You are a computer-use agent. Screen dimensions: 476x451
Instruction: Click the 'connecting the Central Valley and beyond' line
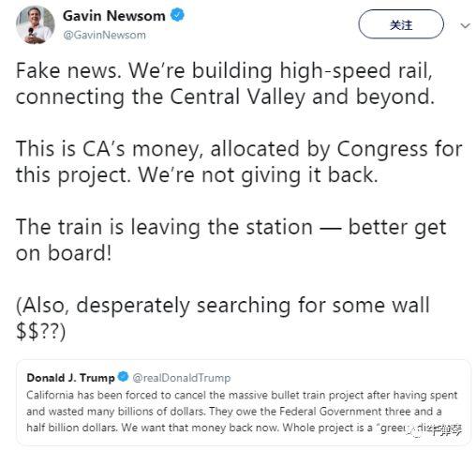[x=225, y=98]
